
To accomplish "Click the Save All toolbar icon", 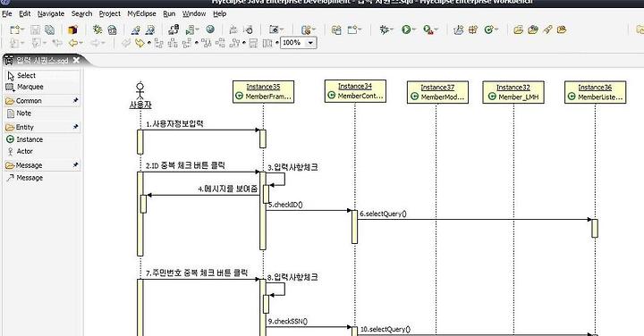I will (x=50, y=29).
